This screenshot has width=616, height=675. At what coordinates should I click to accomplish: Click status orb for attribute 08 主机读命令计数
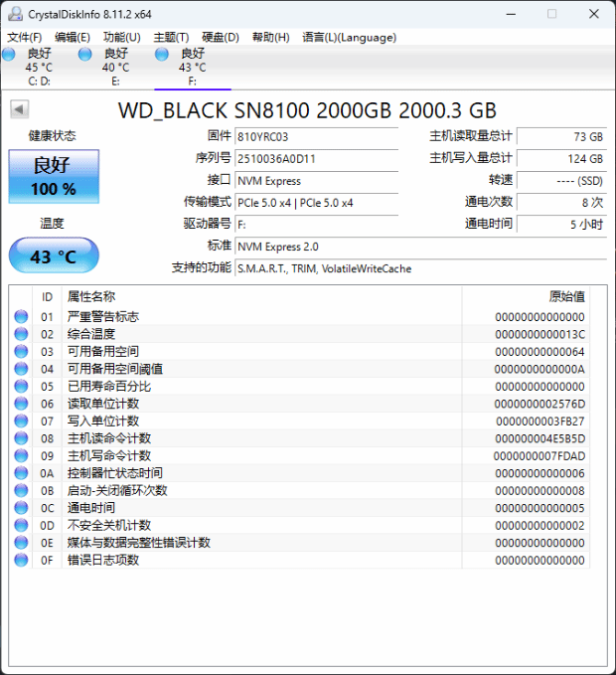[x=21, y=437]
